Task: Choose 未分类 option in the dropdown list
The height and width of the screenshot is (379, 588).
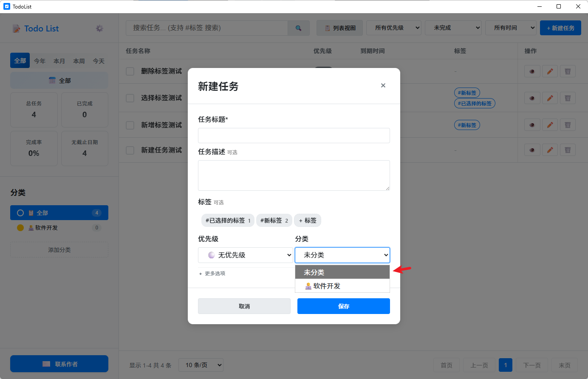Action: tap(342, 272)
